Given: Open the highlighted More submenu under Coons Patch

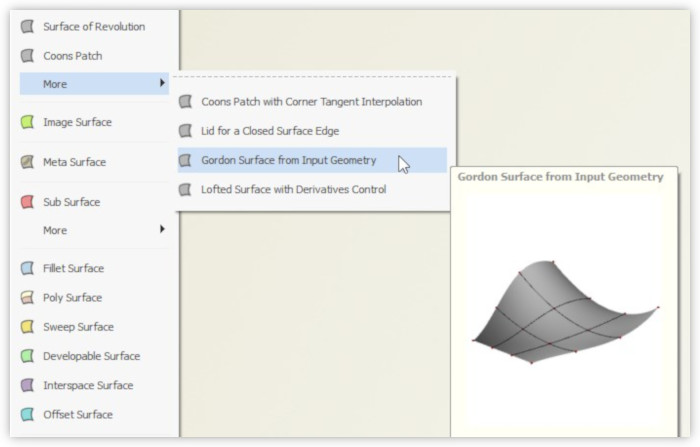Looking at the screenshot, I should click(x=94, y=84).
